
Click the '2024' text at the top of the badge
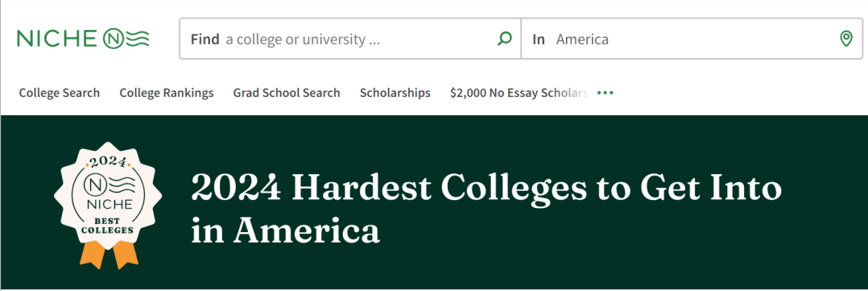107,162
